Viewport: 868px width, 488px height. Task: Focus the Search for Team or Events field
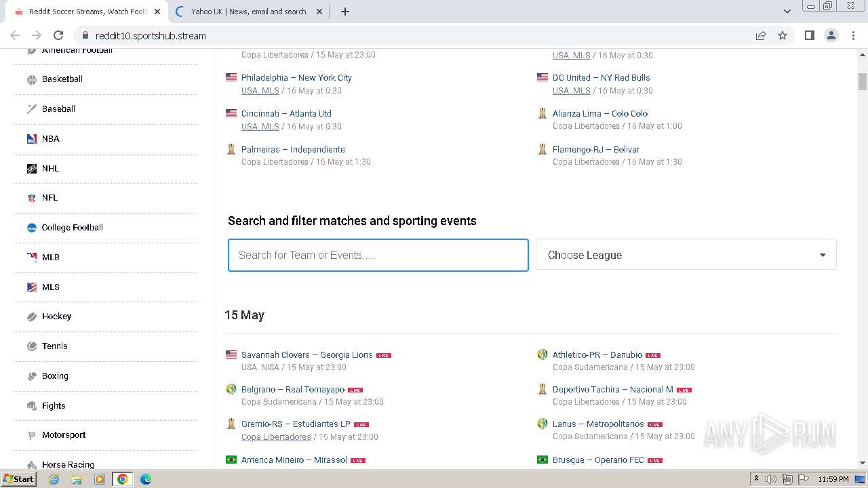tap(378, 255)
